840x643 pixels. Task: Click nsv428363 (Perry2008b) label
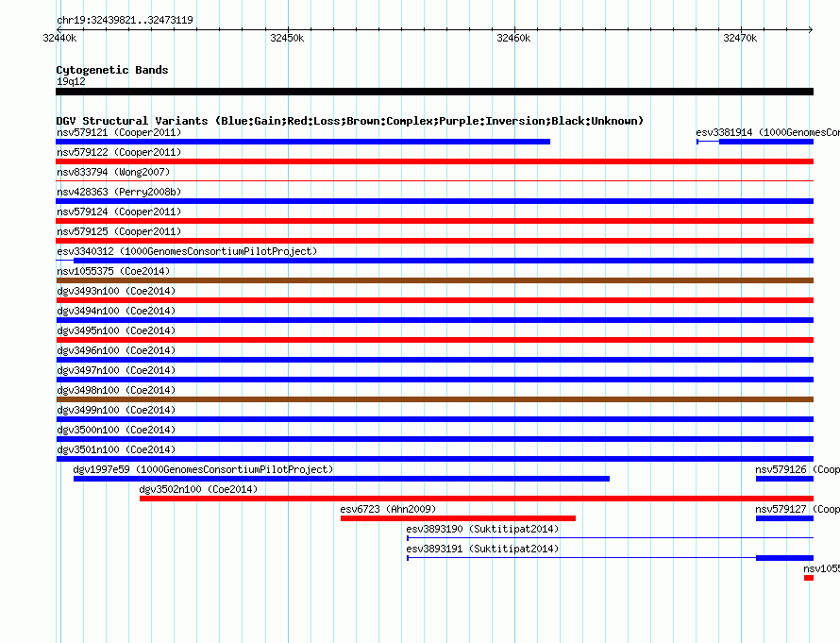click(119, 192)
